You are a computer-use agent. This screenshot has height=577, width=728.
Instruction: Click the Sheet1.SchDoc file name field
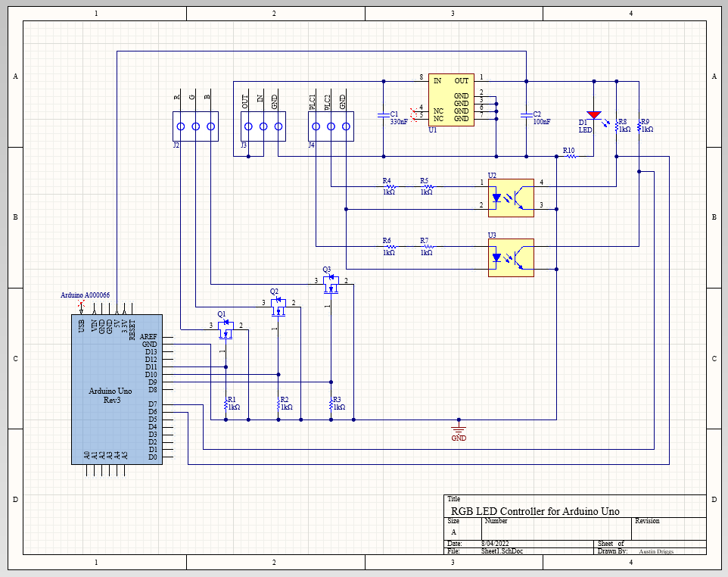(501, 551)
